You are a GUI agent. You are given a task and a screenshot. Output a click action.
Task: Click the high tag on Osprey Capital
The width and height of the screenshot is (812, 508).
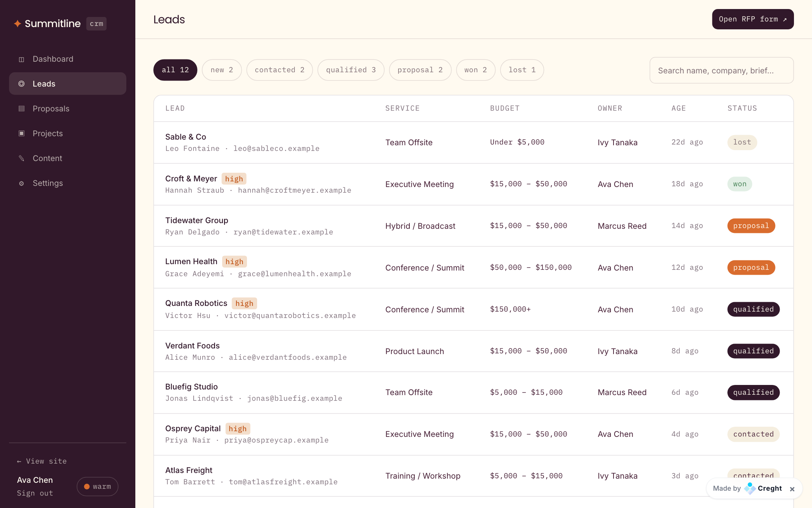[x=238, y=429]
